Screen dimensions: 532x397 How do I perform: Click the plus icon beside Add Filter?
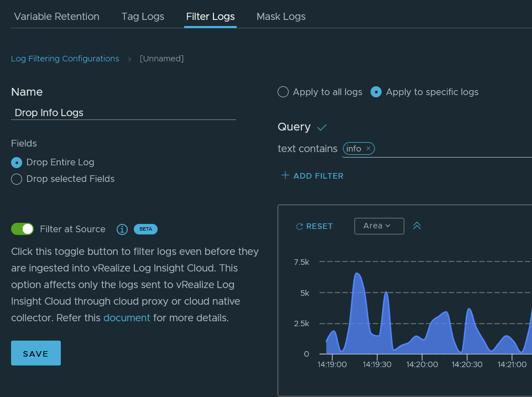pos(285,175)
